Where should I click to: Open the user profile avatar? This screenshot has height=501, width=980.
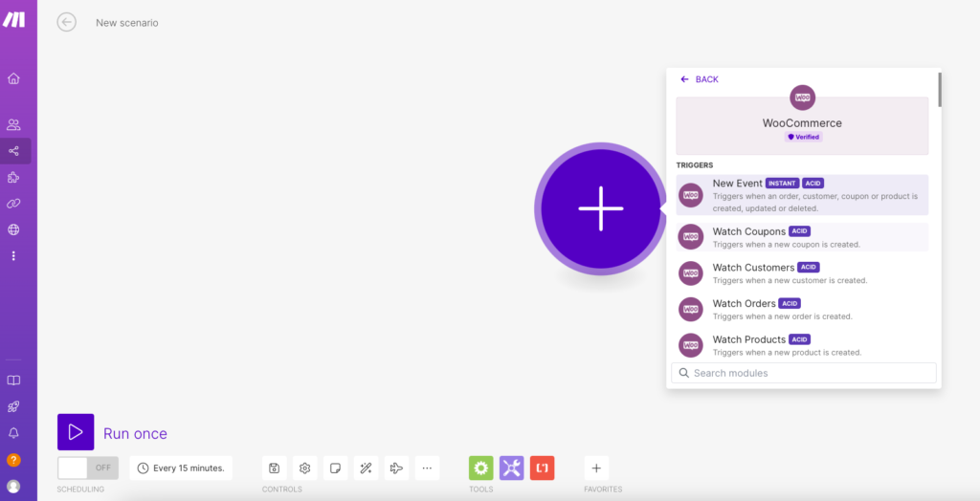pos(13,486)
